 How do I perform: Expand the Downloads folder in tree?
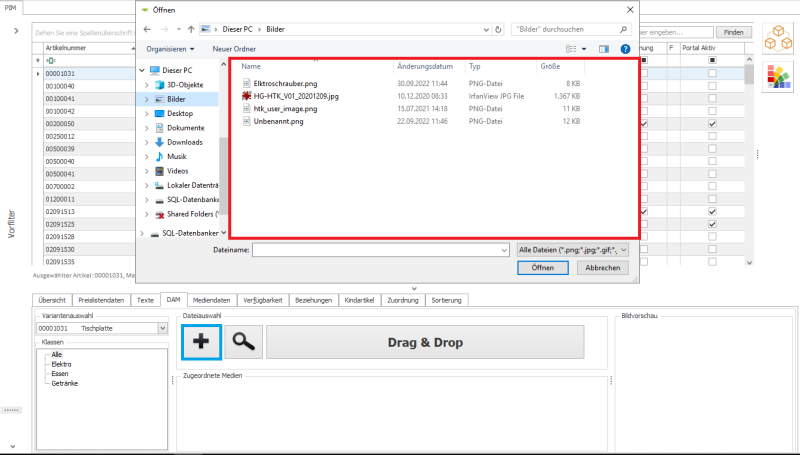pos(147,142)
